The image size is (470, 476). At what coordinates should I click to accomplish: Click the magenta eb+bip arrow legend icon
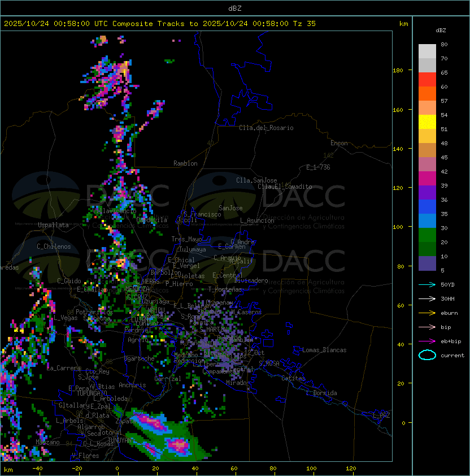click(x=427, y=341)
